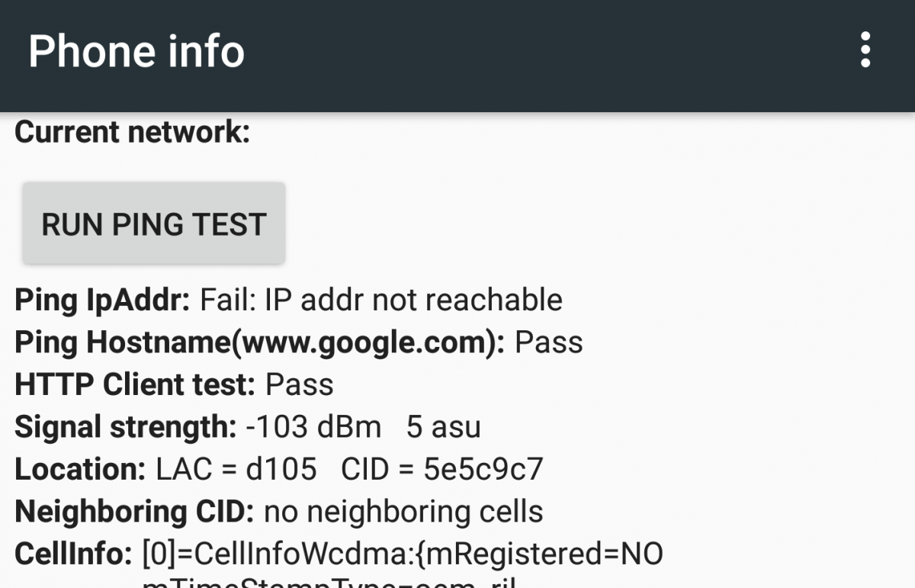Click the Current network label
The width and height of the screenshot is (915, 588).
(x=131, y=131)
